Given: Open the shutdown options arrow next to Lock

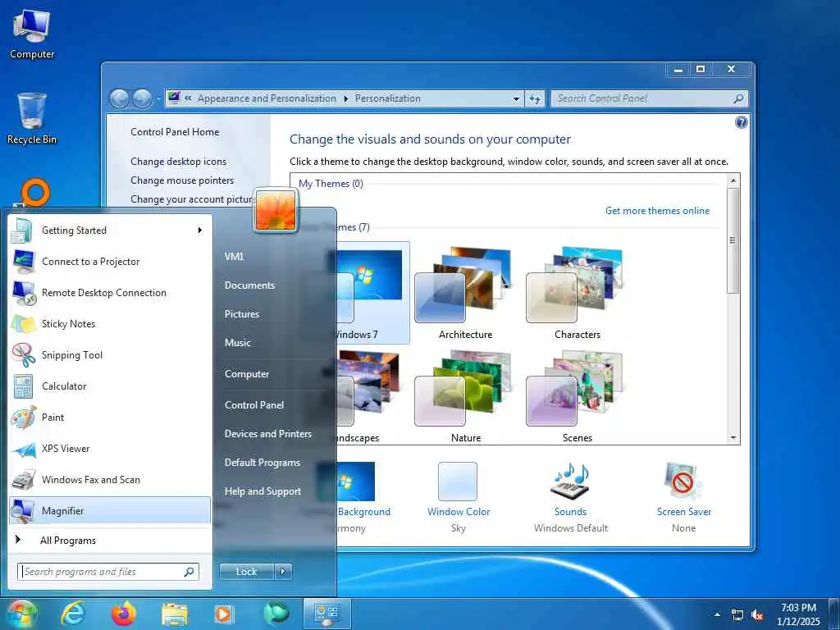Looking at the screenshot, I should [x=283, y=572].
